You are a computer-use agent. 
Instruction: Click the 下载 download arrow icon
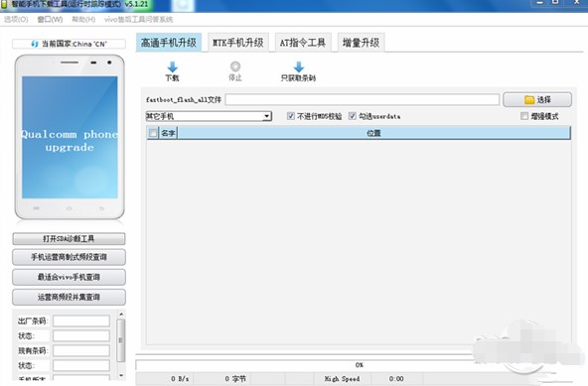172,67
